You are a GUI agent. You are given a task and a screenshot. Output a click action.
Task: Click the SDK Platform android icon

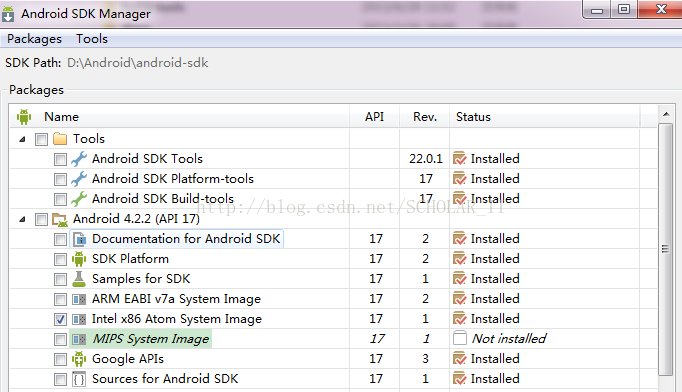(x=79, y=259)
